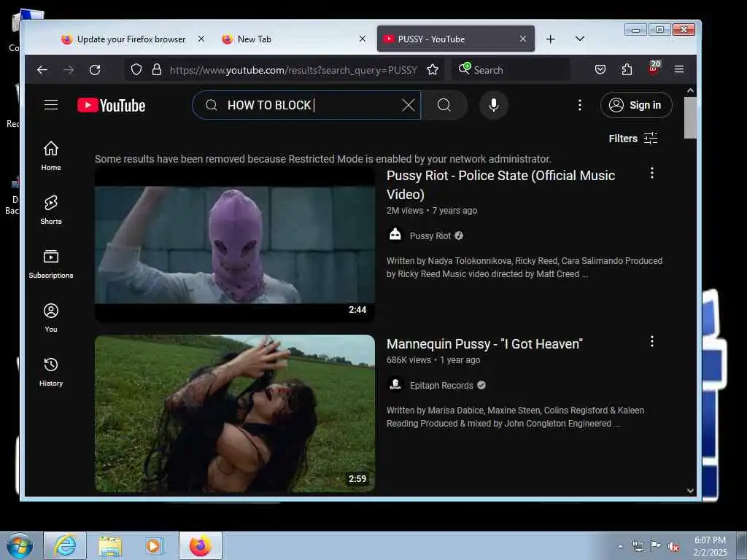Click the Police State video title
Screen dimensions: 747x560
(x=500, y=184)
